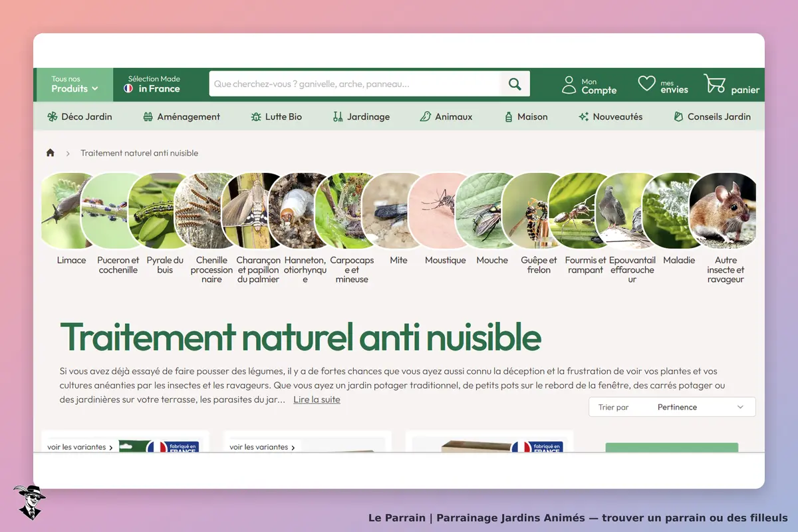This screenshot has width=798, height=532.
Task: Click the Déco Jardin flower icon
Action: tap(53, 116)
